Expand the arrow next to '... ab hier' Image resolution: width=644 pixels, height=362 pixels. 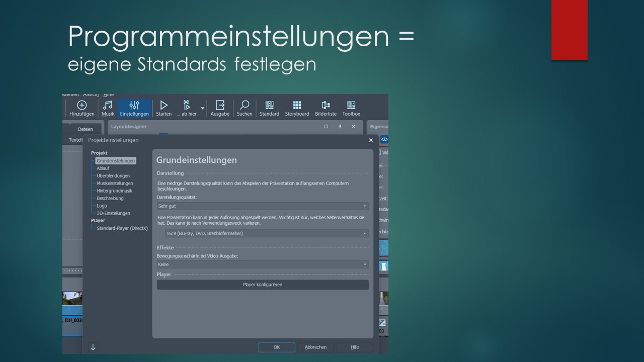tap(203, 108)
